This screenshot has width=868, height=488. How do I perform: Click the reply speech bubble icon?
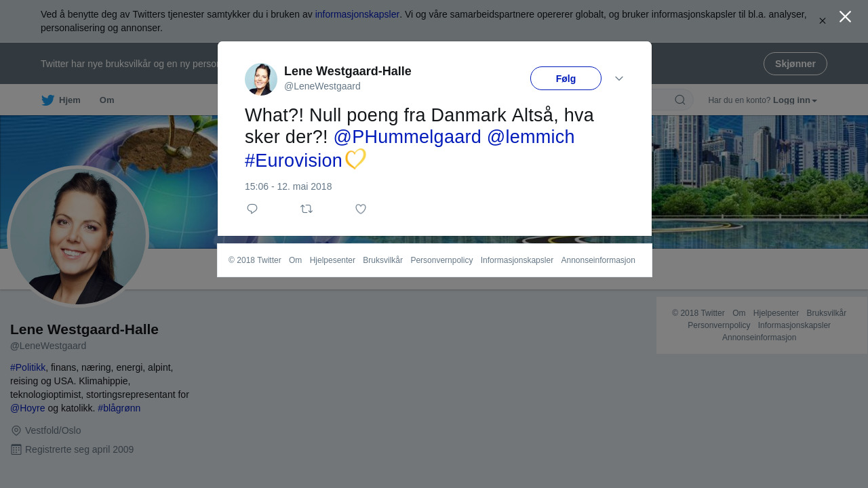click(x=252, y=209)
